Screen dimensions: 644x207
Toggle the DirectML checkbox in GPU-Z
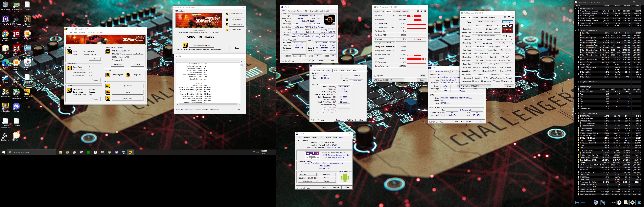click(x=505, y=78)
